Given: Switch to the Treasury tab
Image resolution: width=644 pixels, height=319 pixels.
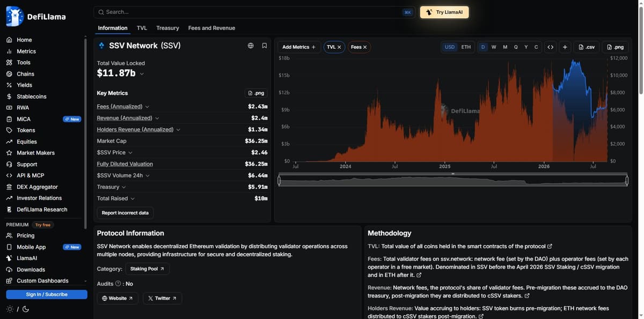Looking at the screenshot, I should coord(167,28).
